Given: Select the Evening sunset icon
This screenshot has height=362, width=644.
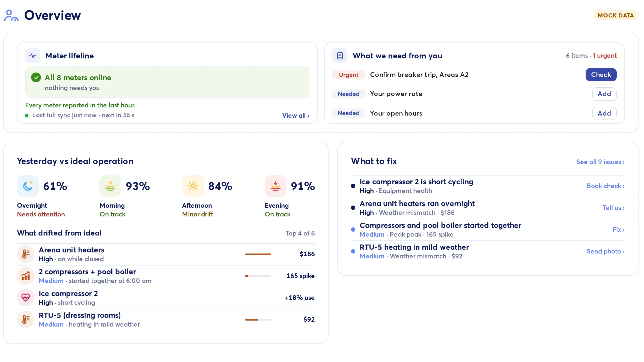Looking at the screenshot, I should pos(276,186).
